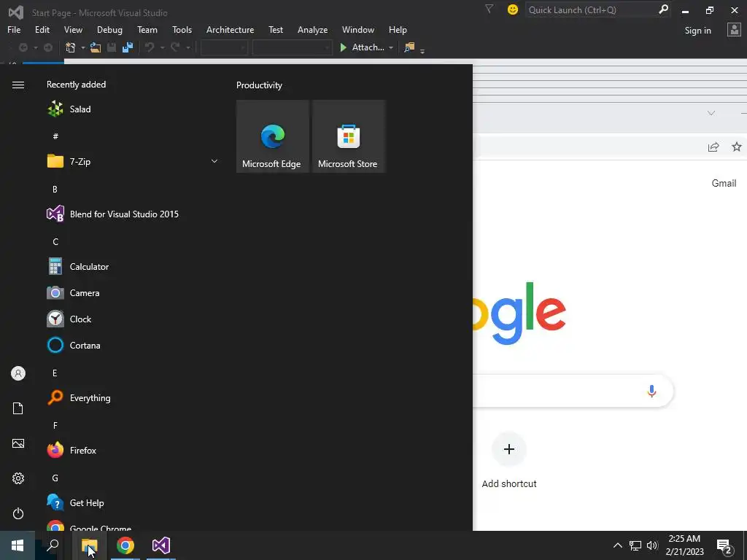Expand the Attach button dropdown arrow
Viewport: 747px width, 560px height.
point(391,47)
